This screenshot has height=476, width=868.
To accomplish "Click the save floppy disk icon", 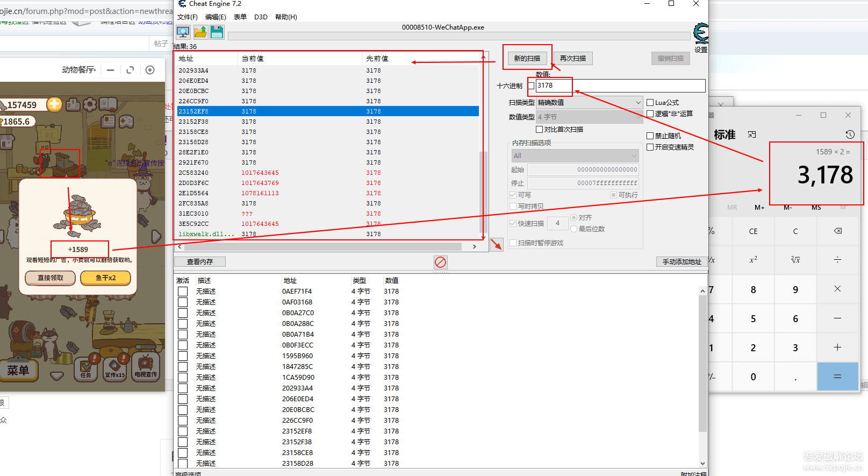I will tap(217, 32).
